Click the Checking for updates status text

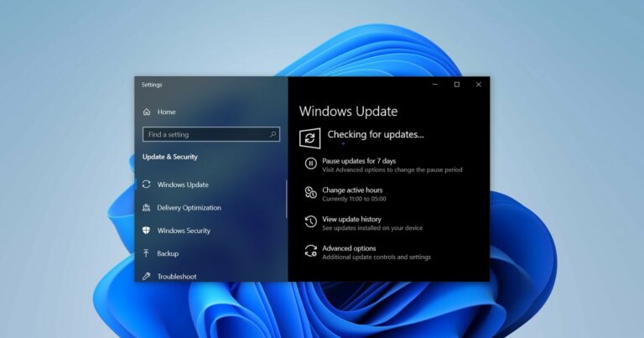click(x=376, y=134)
